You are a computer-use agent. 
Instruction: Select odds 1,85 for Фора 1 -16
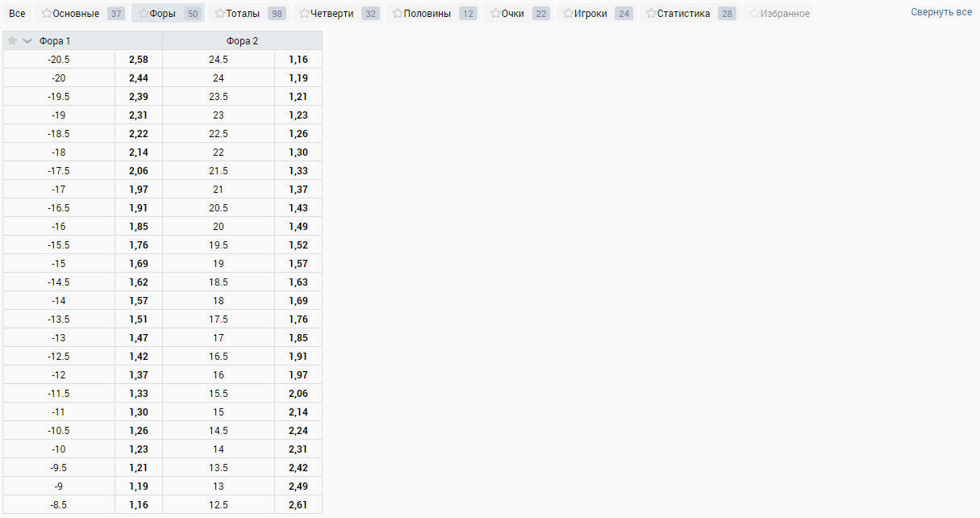(139, 227)
